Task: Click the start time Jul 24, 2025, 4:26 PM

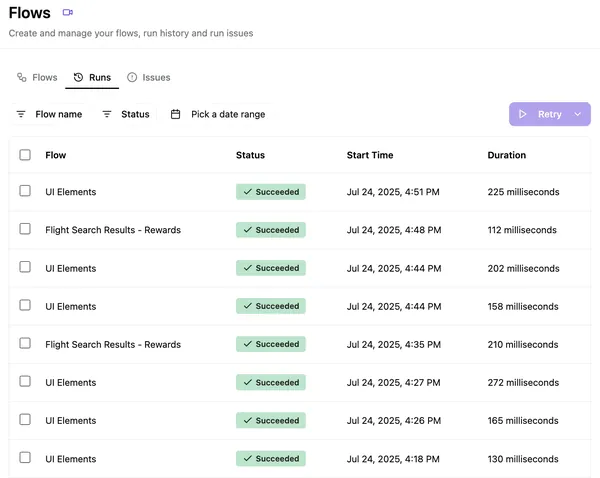Action: [394, 421]
